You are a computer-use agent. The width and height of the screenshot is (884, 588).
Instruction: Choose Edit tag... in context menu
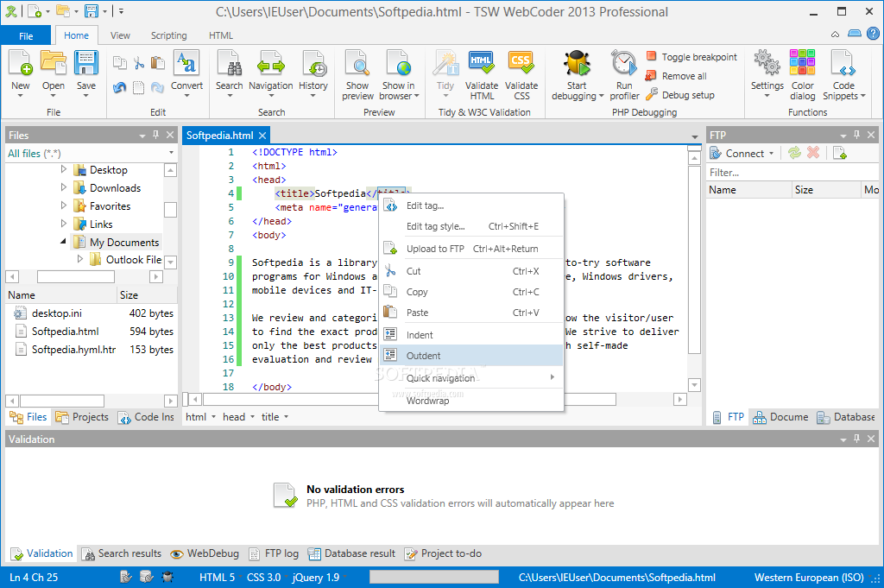(x=471, y=205)
